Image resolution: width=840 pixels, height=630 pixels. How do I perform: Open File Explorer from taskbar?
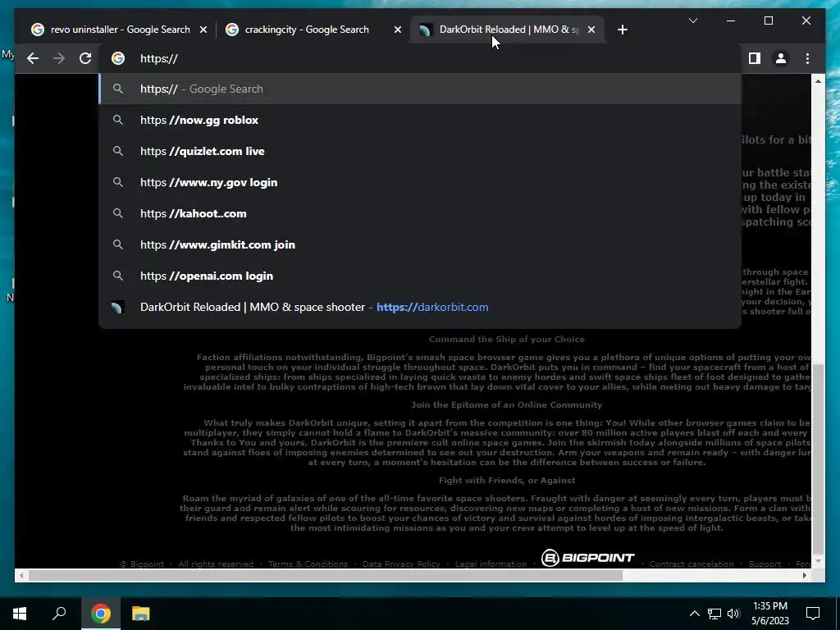pyautogui.click(x=140, y=614)
